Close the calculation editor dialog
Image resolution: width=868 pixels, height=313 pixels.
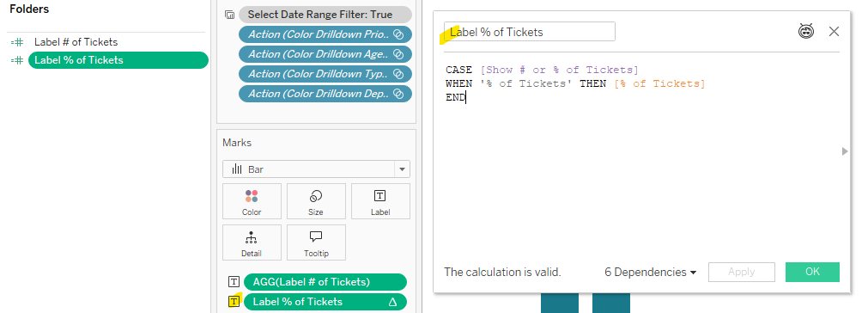834,32
